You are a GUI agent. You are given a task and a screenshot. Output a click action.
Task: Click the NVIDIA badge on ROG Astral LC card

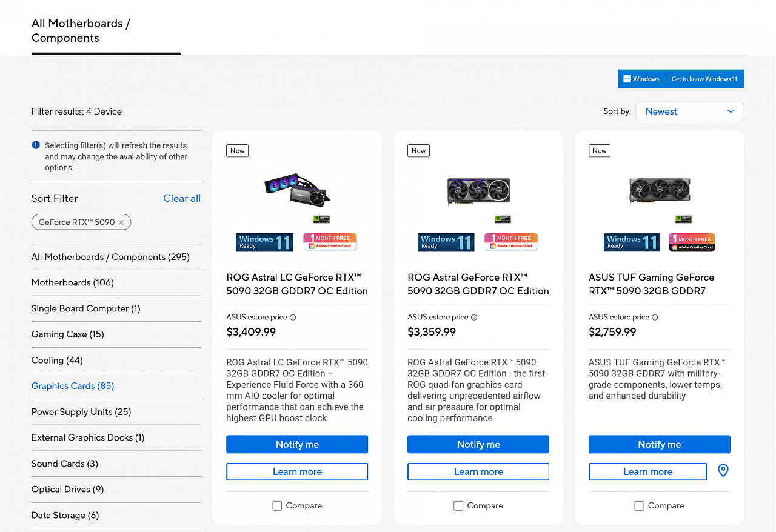click(321, 219)
